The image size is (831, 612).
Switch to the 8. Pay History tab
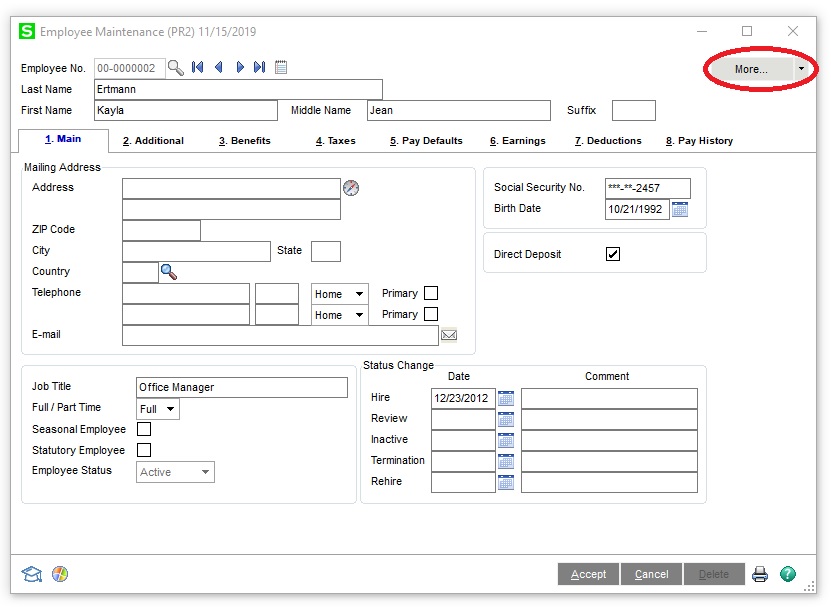pyautogui.click(x=700, y=141)
